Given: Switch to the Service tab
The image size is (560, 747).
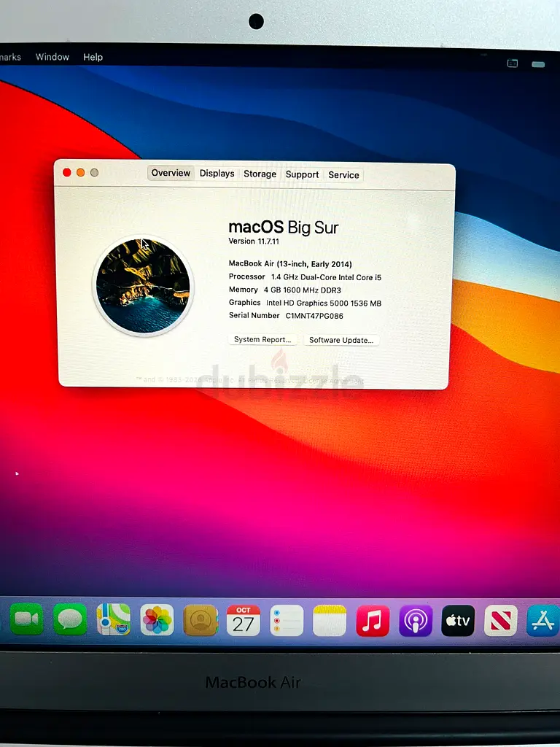Looking at the screenshot, I should point(344,175).
